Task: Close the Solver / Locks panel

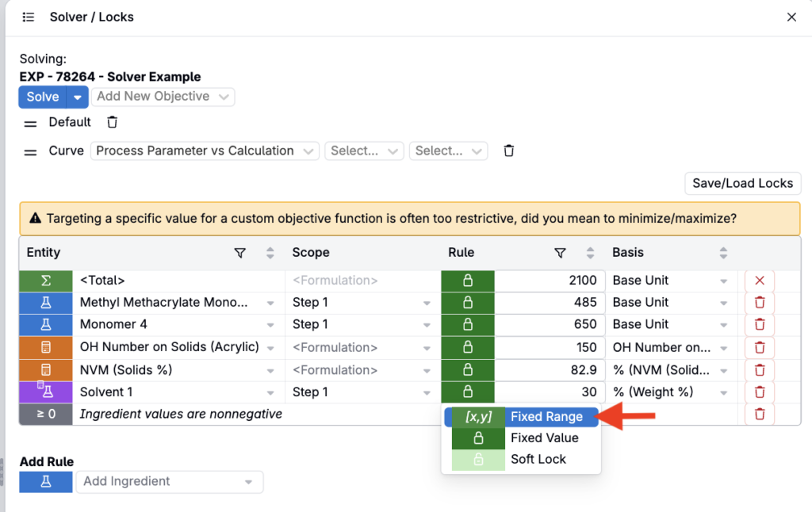Action: 791,17
